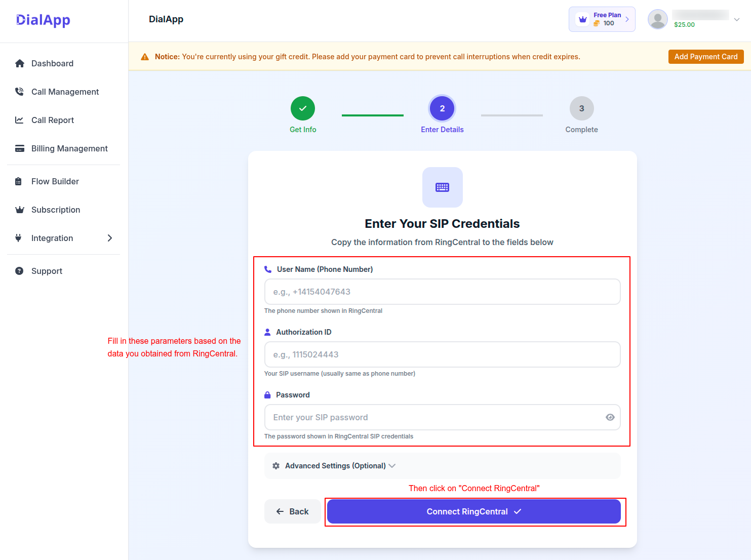751x560 pixels.
Task: Click the Flow Builder clipboard icon
Action: (19, 181)
